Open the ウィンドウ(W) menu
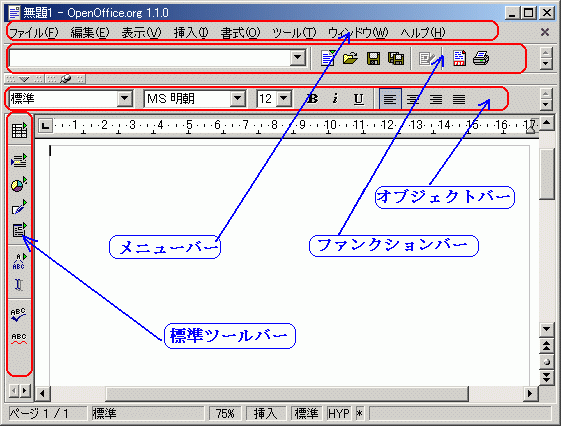 point(358,33)
